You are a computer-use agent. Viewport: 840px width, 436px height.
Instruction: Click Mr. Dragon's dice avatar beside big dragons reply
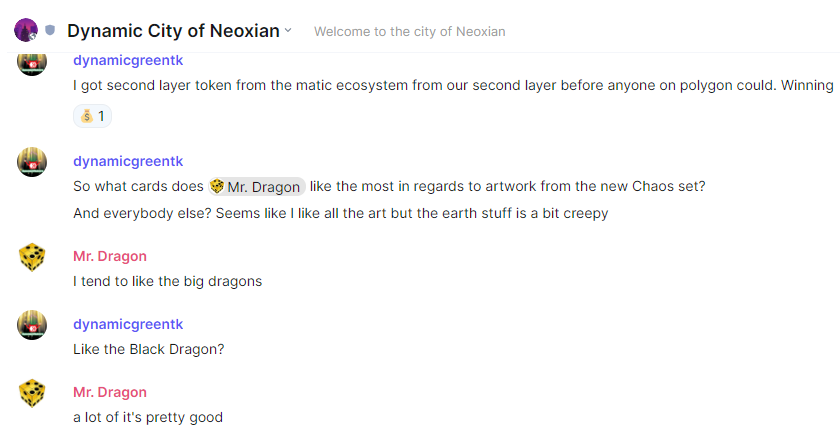(32, 257)
